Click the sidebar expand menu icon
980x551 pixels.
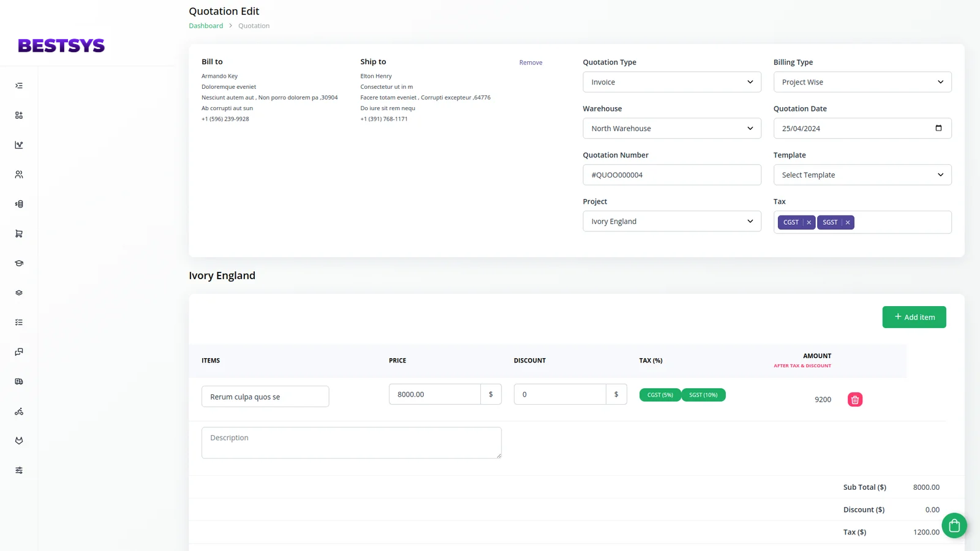click(x=19, y=86)
